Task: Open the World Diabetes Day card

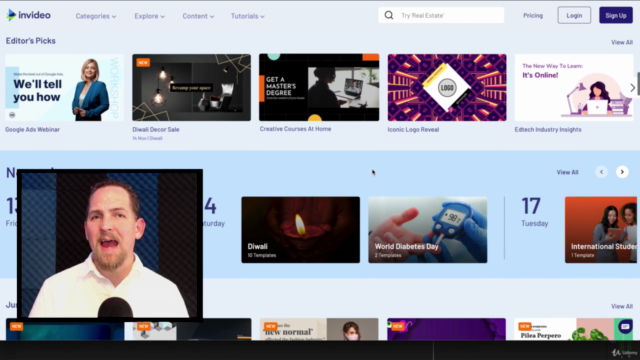Action: point(428,230)
